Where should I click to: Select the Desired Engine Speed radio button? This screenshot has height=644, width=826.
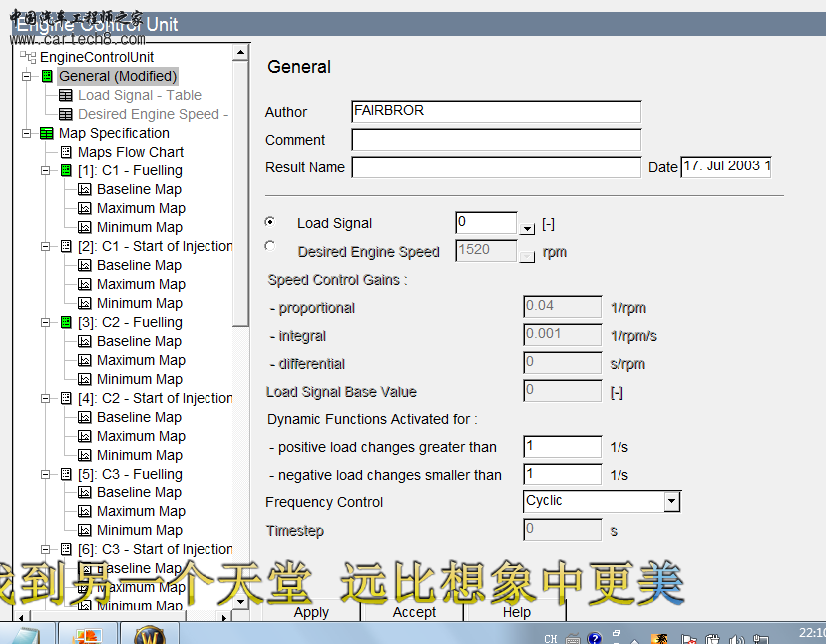(x=270, y=246)
